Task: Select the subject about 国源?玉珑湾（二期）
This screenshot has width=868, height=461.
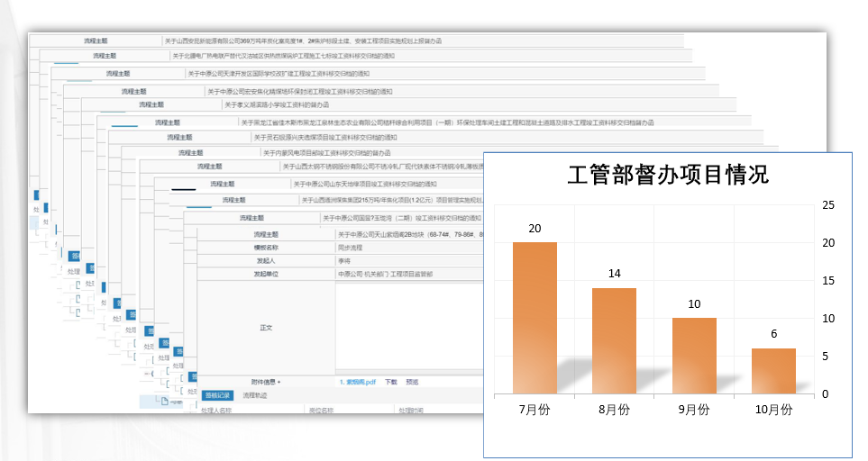Action: coord(402,218)
